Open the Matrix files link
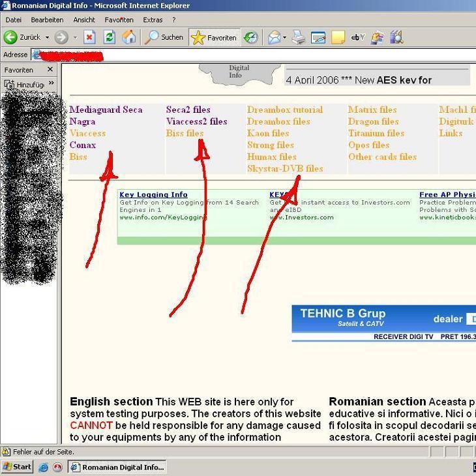 372,110
